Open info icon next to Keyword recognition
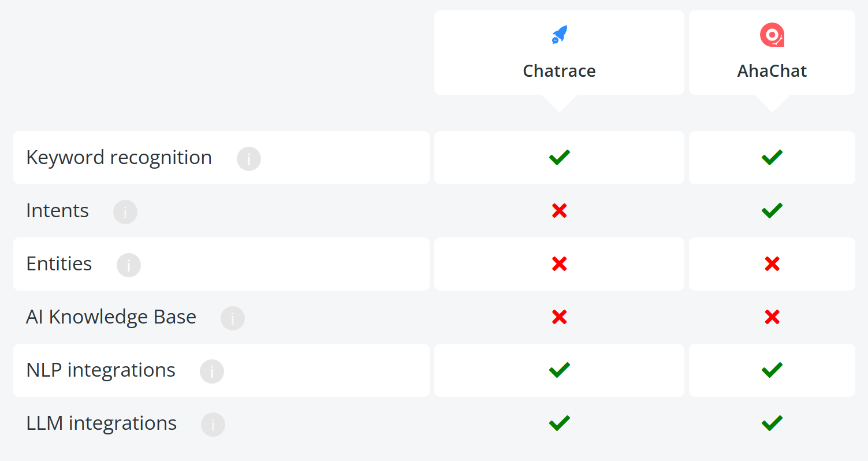 (249, 159)
